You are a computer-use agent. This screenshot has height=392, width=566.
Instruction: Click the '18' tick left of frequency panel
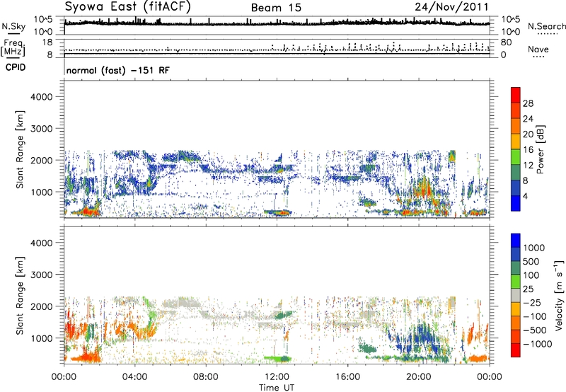pyautogui.click(x=47, y=42)
